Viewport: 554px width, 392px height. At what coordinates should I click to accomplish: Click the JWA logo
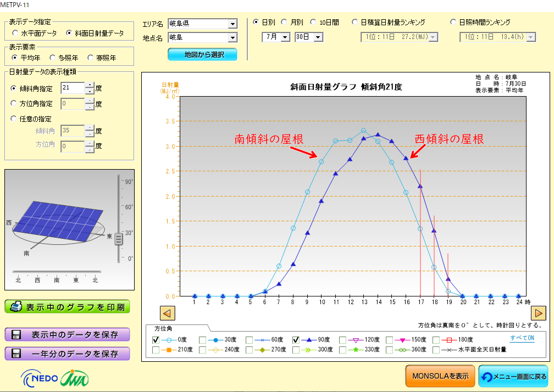(75, 378)
